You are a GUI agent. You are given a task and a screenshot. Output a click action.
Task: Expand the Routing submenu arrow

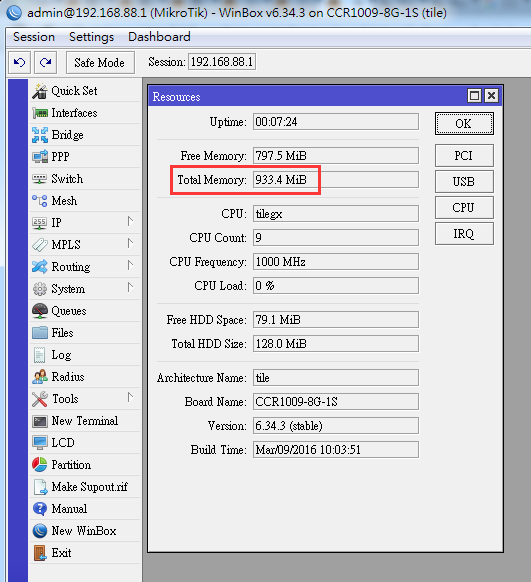[130, 265]
